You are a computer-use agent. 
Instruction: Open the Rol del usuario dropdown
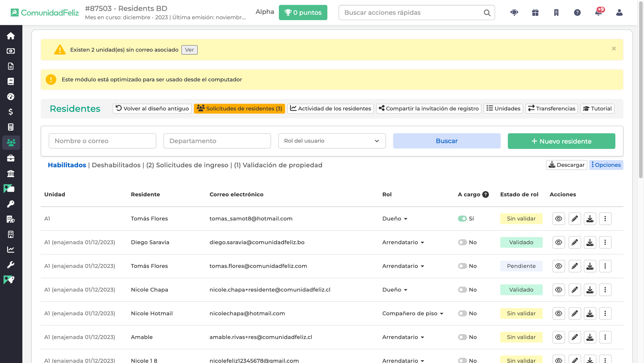coord(332,141)
